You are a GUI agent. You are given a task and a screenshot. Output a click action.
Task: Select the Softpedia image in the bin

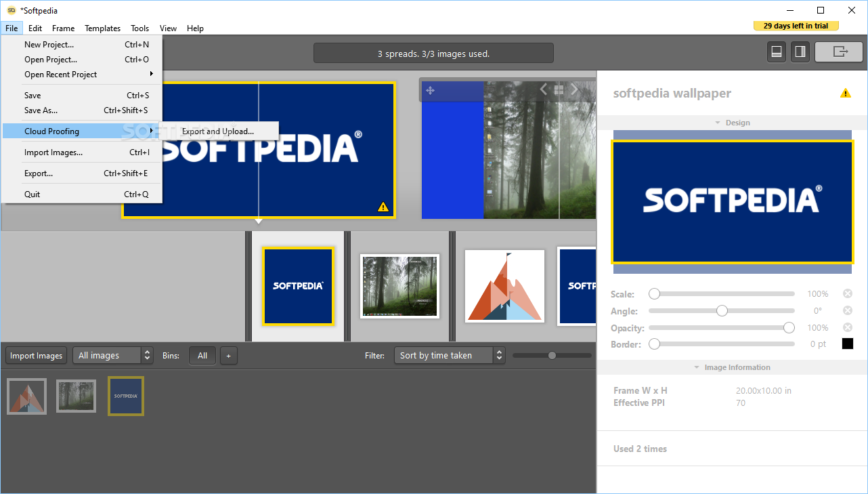(x=126, y=396)
